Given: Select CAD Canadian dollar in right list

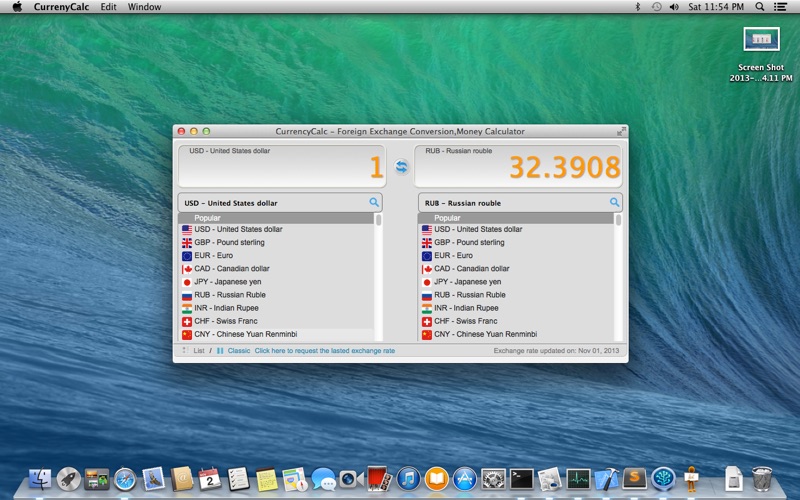Looking at the screenshot, I should pos(516,269).
